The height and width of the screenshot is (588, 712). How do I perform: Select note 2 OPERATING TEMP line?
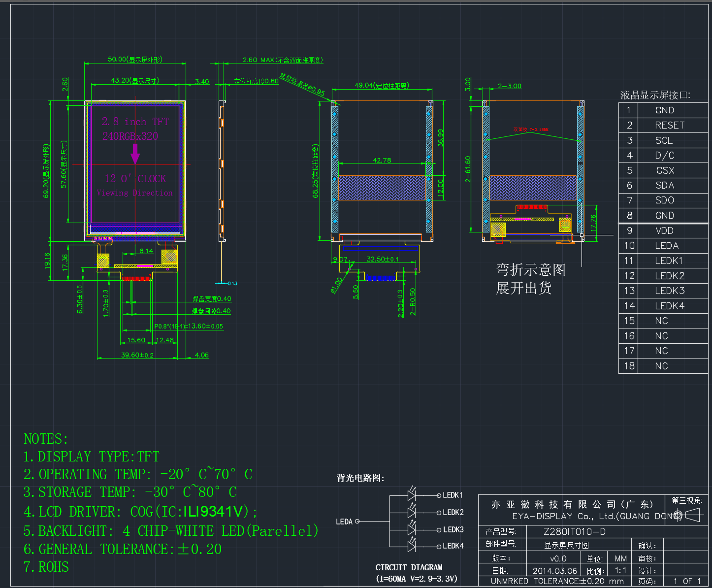pyautogui.click(x=138, y=474)
